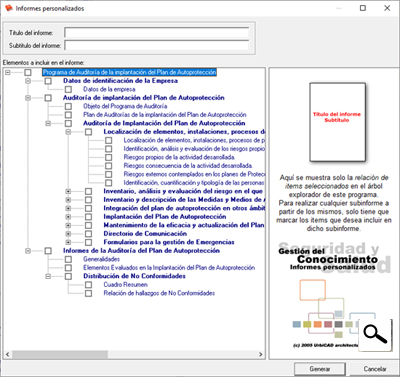
Task: Check the root Programa de Auditoría checkbox
Action: pyautogui.click(x=28, y=72)
